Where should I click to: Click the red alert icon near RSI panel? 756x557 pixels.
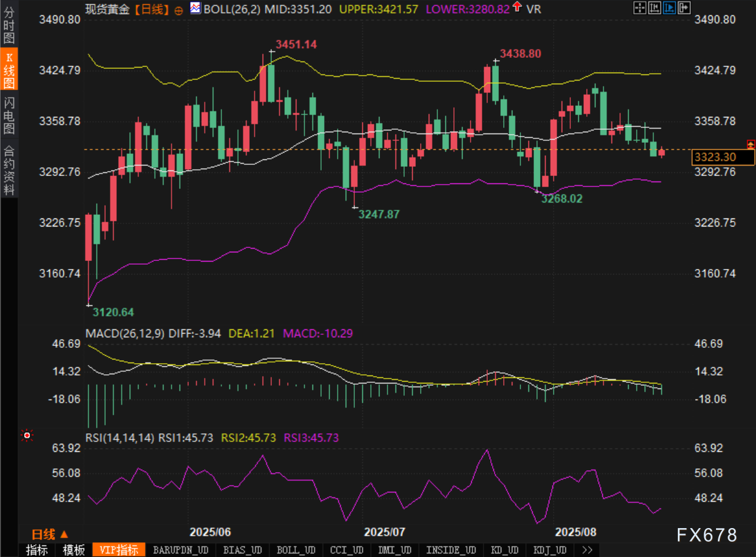click(26, 436)
